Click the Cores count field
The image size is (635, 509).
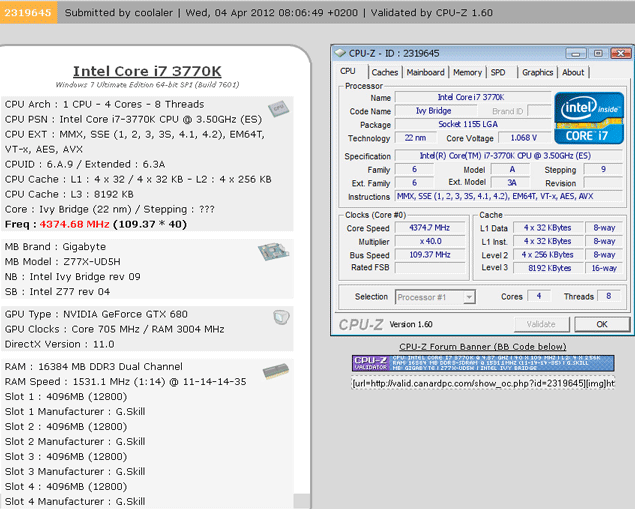(539, 296)
